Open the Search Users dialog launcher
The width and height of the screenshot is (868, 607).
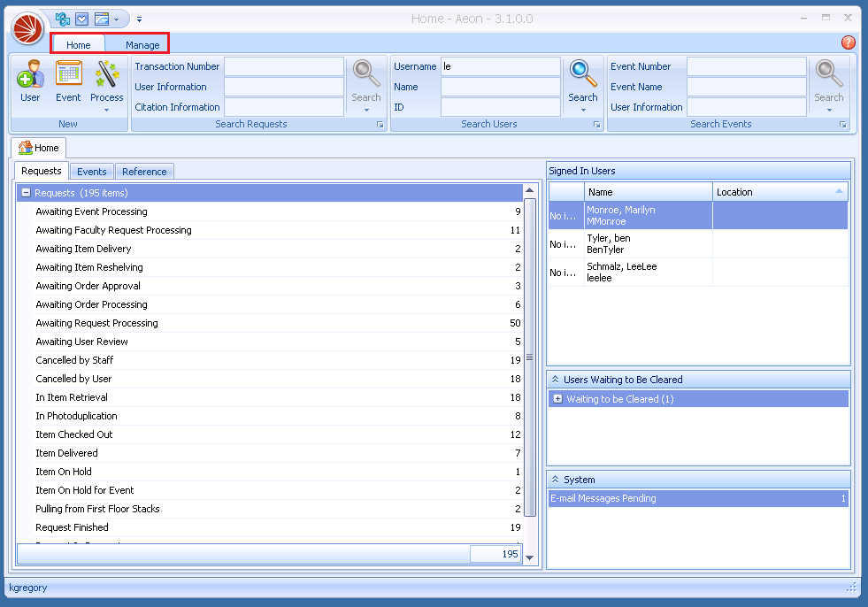(597, 125)
